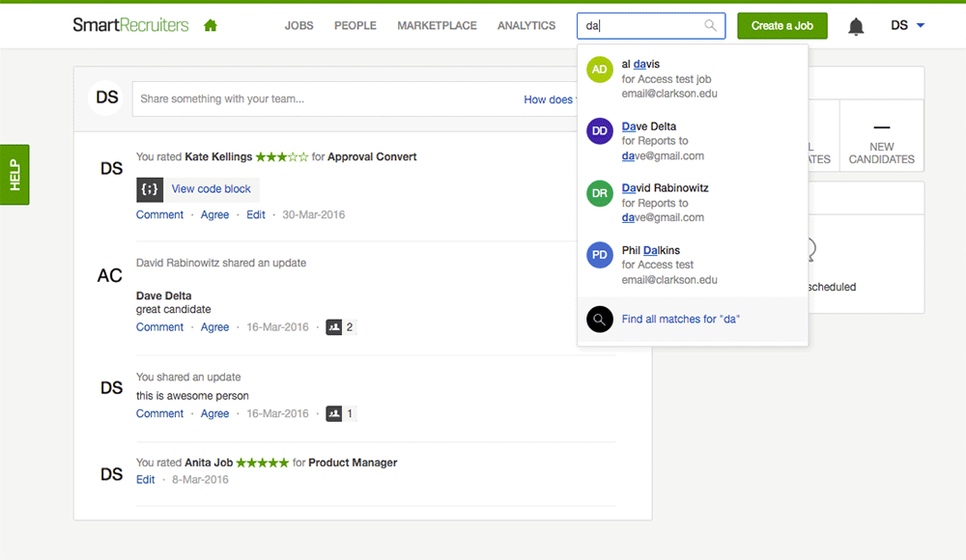Click the people icon showing 2
The width and height of the screenshot is (966, 560).
pyautogui.click(x=334, y=327)
